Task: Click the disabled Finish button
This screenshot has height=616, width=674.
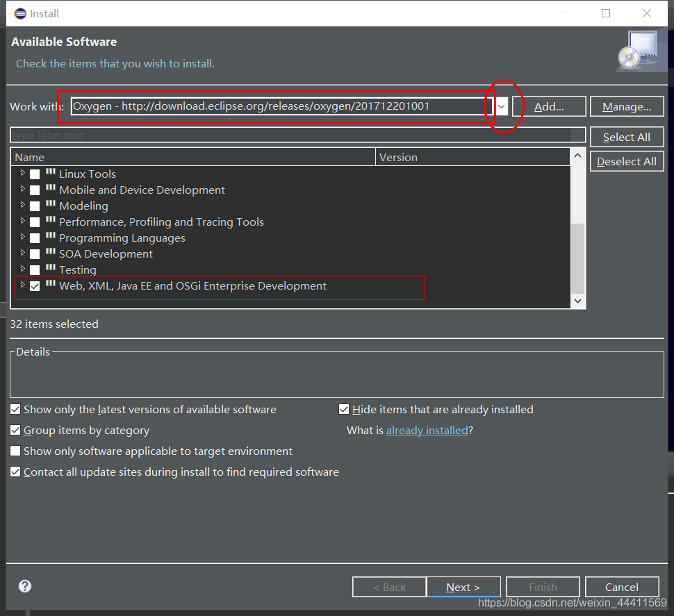Action: pyautogui.click(x=543, y=587)
